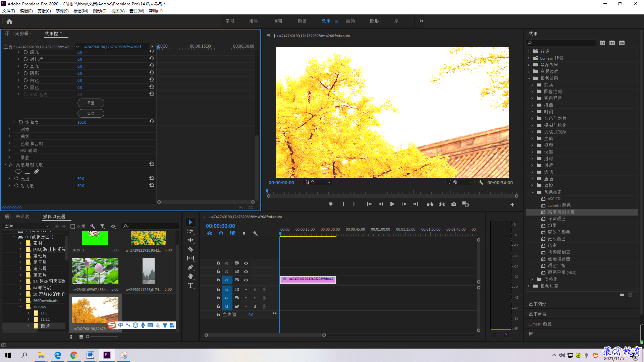Create rectangle mask for brightness and contrast
This screenshot has width=644, height=362.
tap(28, 172)
